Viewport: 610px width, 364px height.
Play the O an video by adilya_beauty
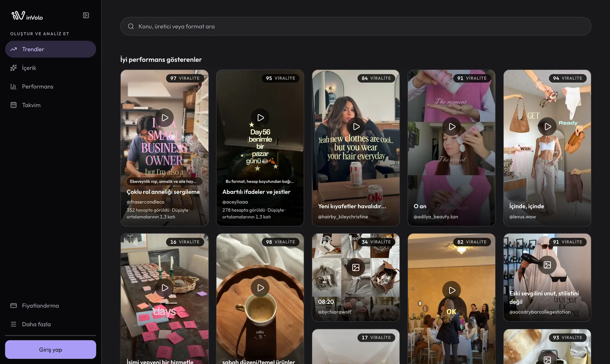tap(452, 126)
